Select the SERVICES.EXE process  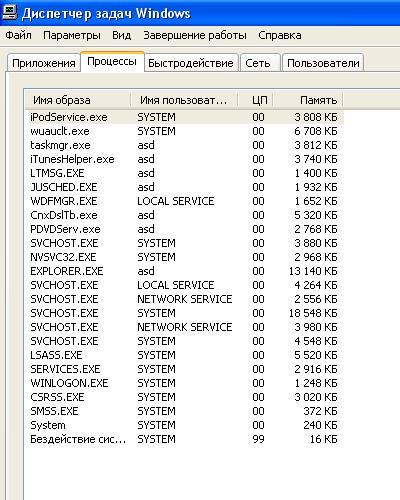(184, 369)
